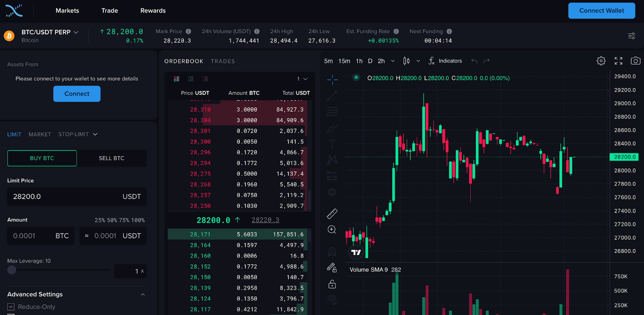
Task: Click the Connect button in assets panel
Action: click(77, 94)
